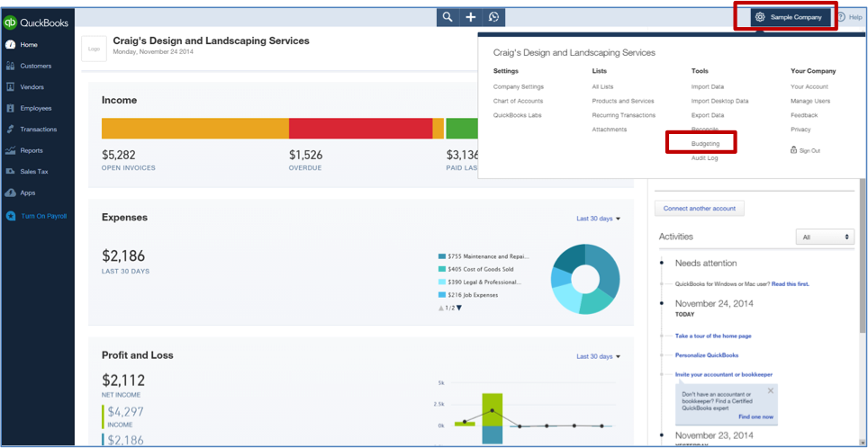This screenshot has height=448, width=868.
Task: Click the right panel vertical scrollbar
Action: [x=863, y=255]
